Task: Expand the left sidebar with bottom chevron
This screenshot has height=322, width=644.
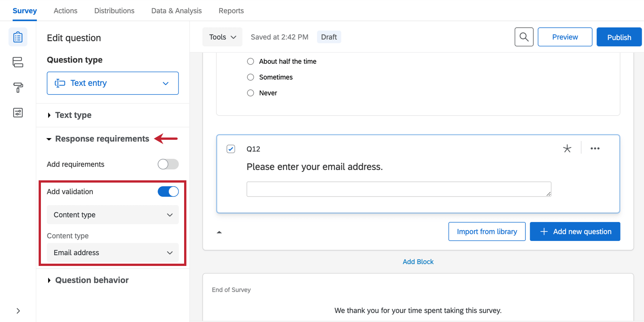Action: point(18,311)
